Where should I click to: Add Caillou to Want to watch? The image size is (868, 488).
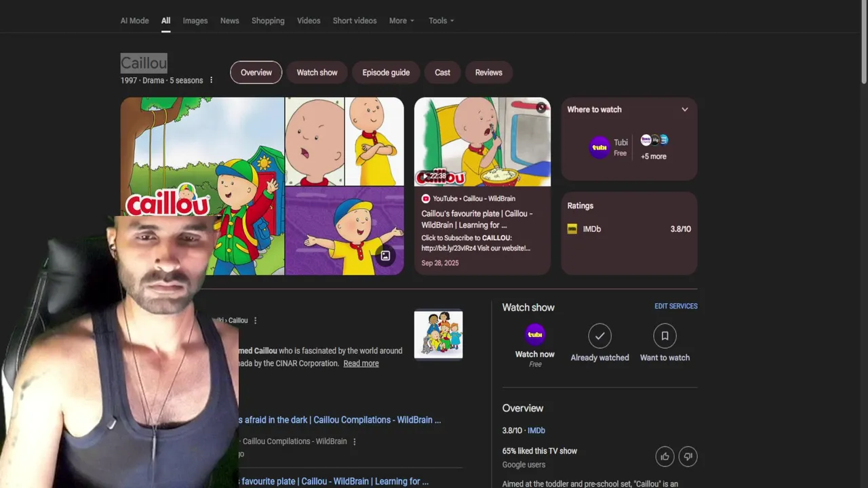click(665, 343)
